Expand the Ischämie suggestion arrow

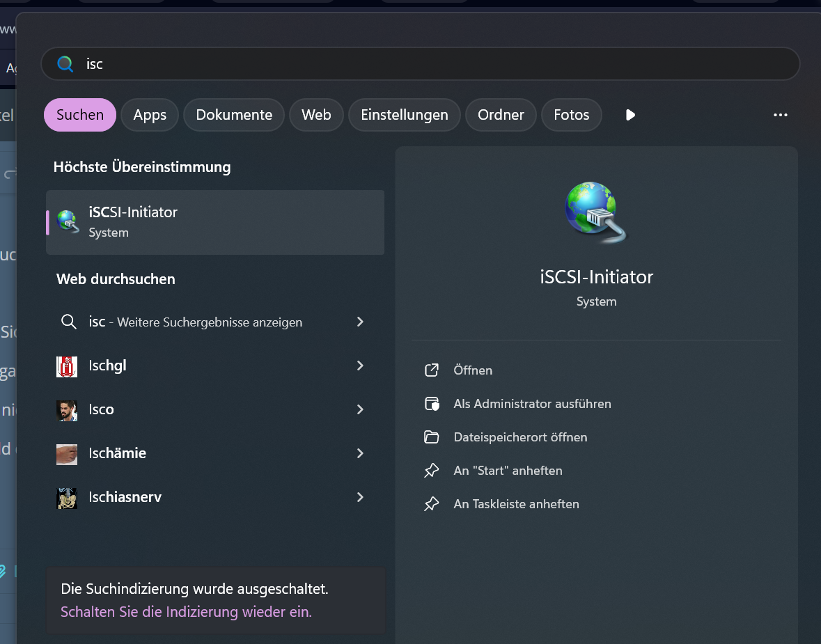(x=360, y=453)
